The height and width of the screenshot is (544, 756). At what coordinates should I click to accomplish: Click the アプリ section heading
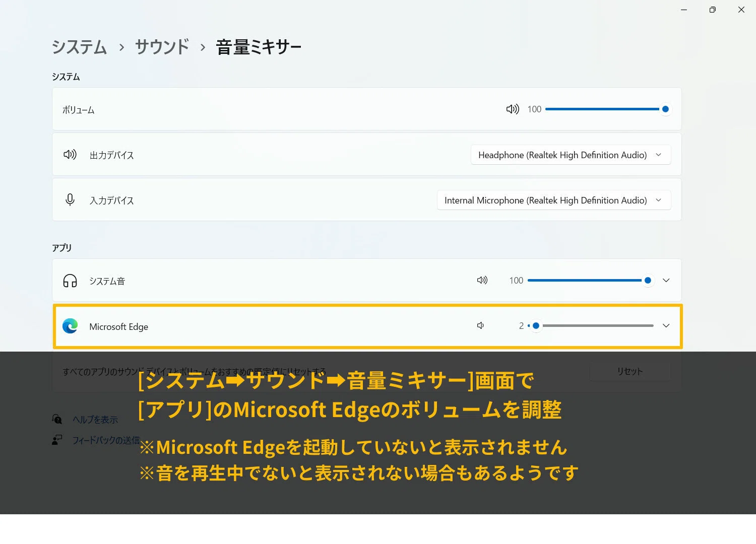pos(62,248)
